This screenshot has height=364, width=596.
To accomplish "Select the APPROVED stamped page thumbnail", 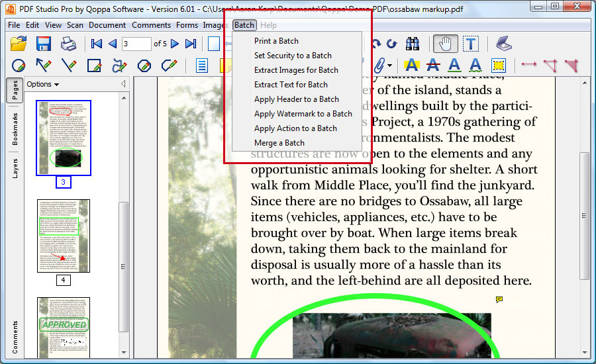I will [x=64, y=328].
